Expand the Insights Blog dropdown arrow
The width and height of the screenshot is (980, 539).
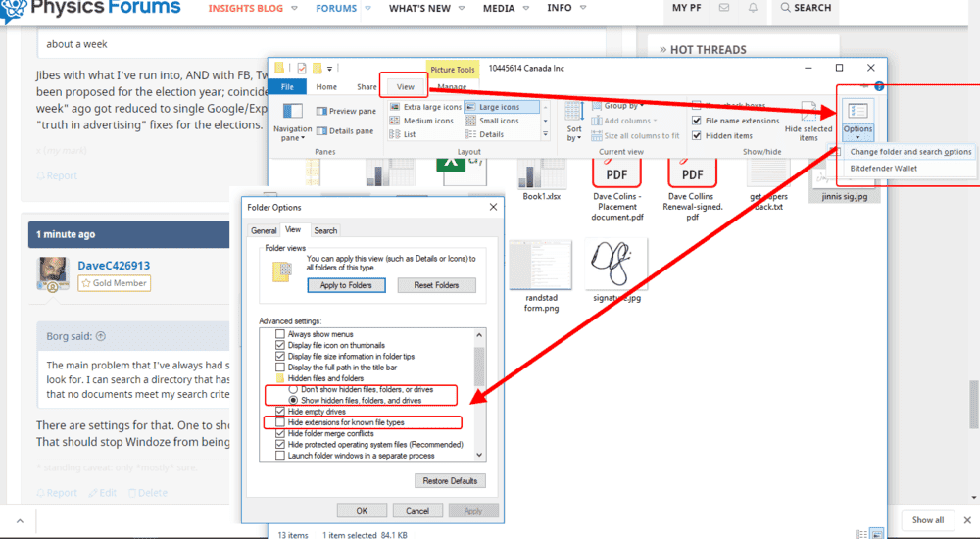click(x=294, y=8)
